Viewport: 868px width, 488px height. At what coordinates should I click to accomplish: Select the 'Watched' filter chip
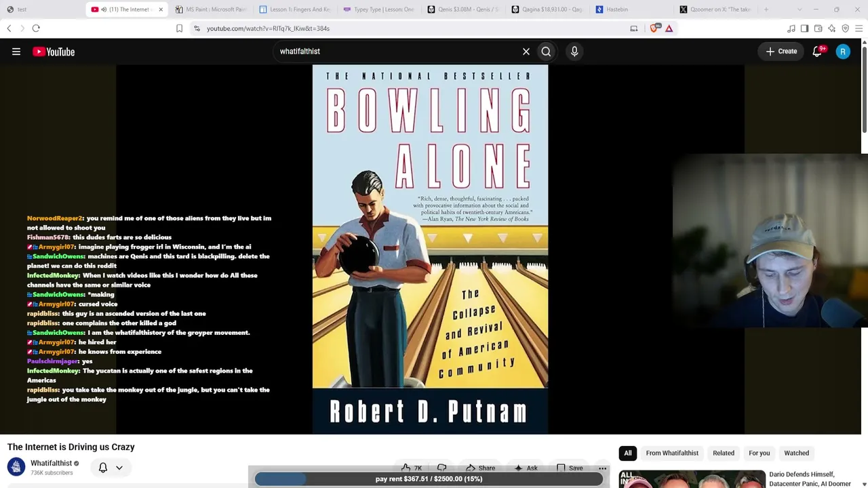click(x=797, y=453)
